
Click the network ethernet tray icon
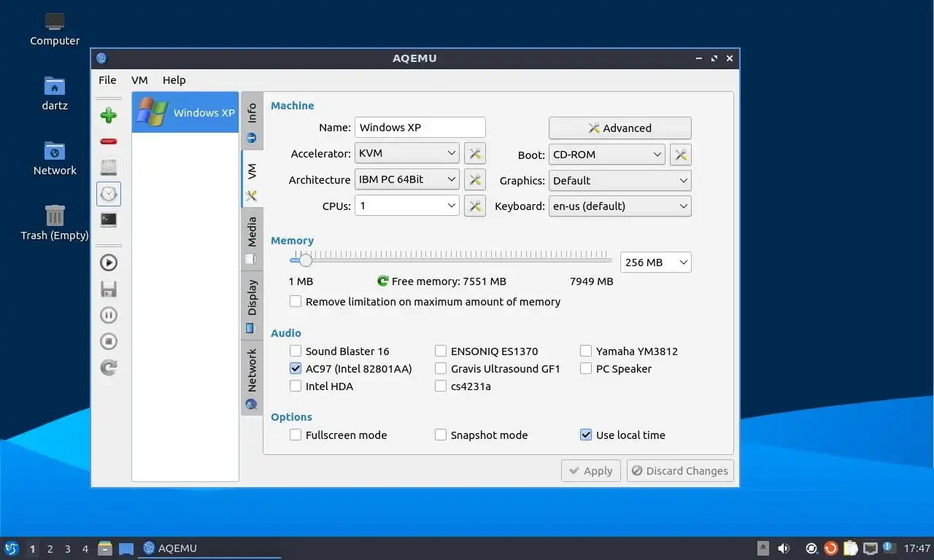(x=871, y=548)
